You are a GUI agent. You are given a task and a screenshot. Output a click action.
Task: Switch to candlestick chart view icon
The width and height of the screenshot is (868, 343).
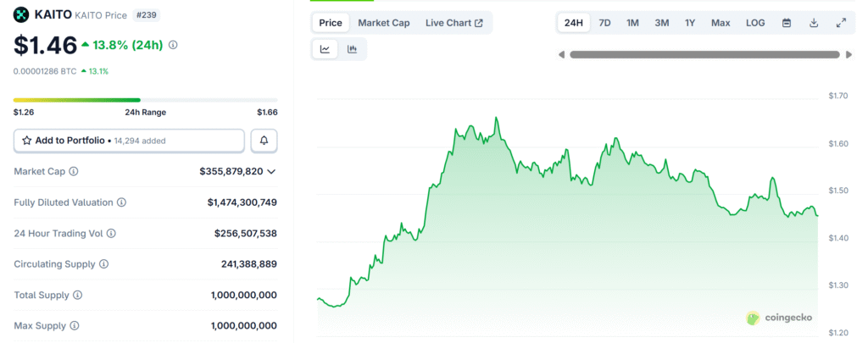tap(352, 49)
